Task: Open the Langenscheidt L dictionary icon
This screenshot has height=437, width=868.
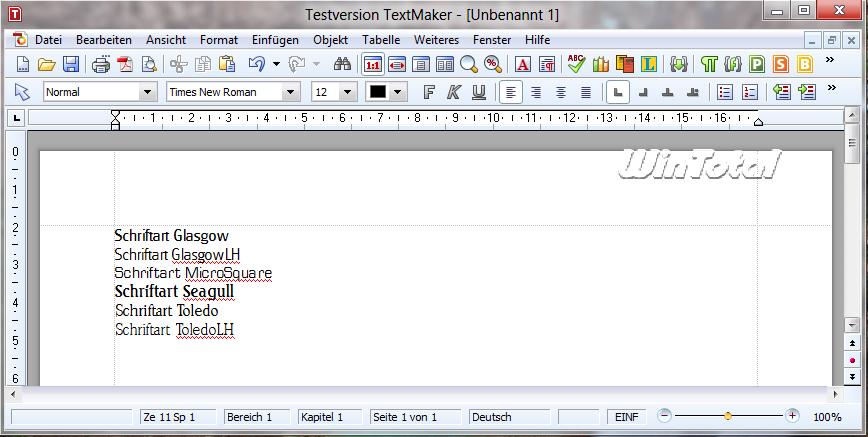Action: pos(649,64)
